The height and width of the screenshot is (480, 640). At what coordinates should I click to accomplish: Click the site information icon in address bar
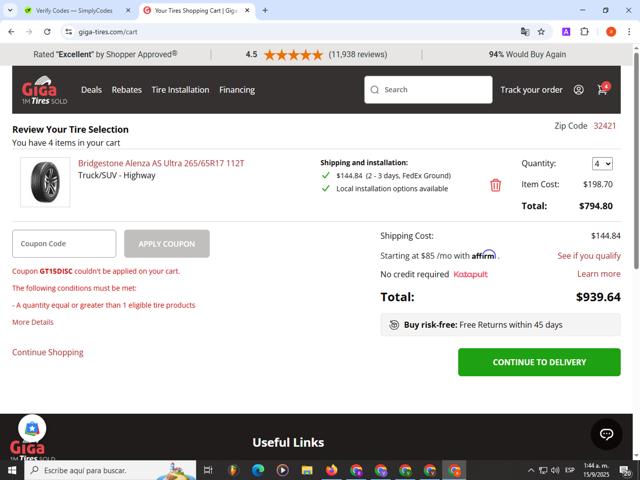[x=69, y=32]
